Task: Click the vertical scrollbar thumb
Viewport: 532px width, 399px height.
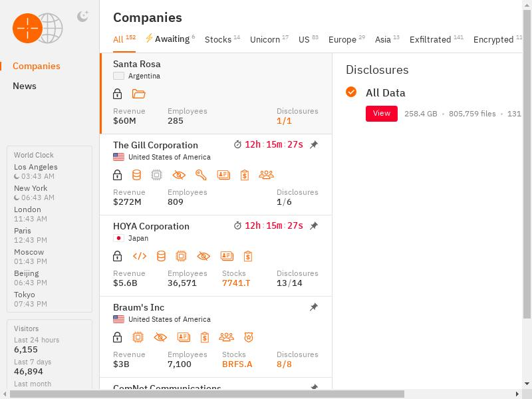Action: [527, 164]
